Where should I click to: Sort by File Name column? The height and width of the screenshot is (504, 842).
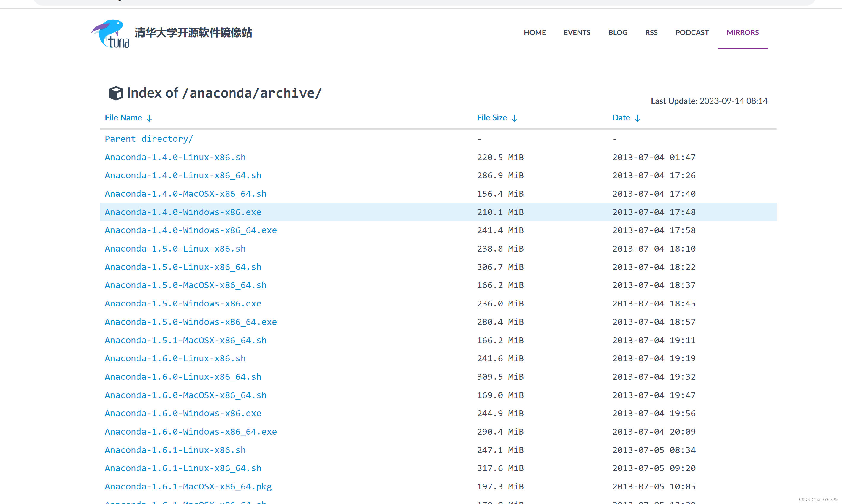tap(128, 117)
